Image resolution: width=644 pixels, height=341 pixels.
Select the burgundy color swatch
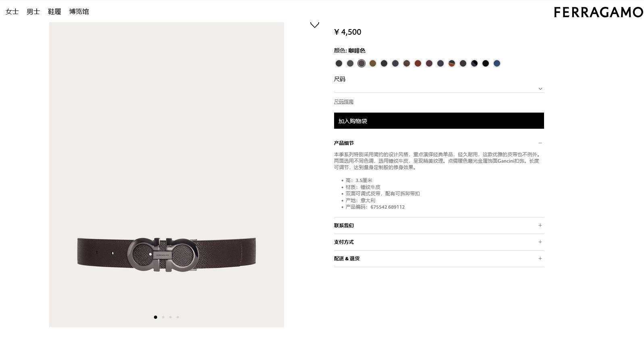tap(429, 63)
